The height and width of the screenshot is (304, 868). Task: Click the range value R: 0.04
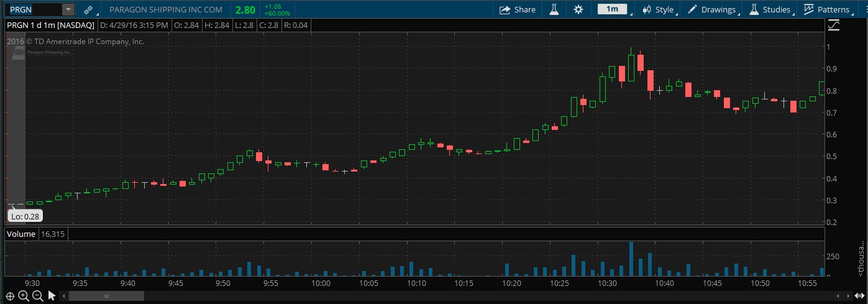(296, 25)
